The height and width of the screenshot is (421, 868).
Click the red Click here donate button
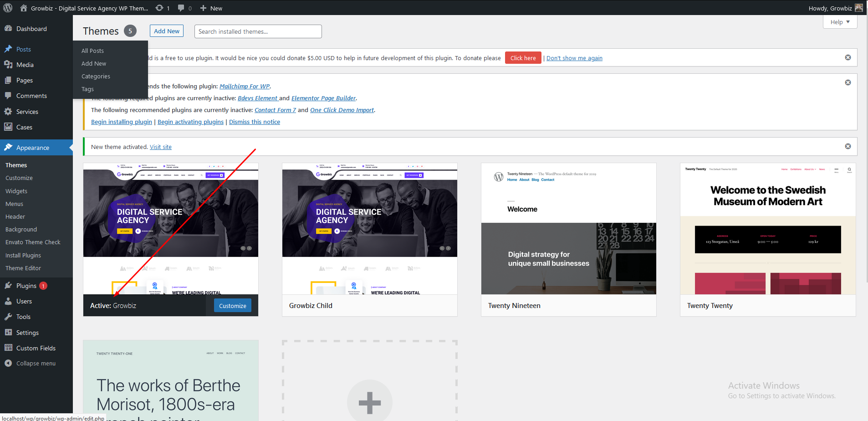pos(523,58)
